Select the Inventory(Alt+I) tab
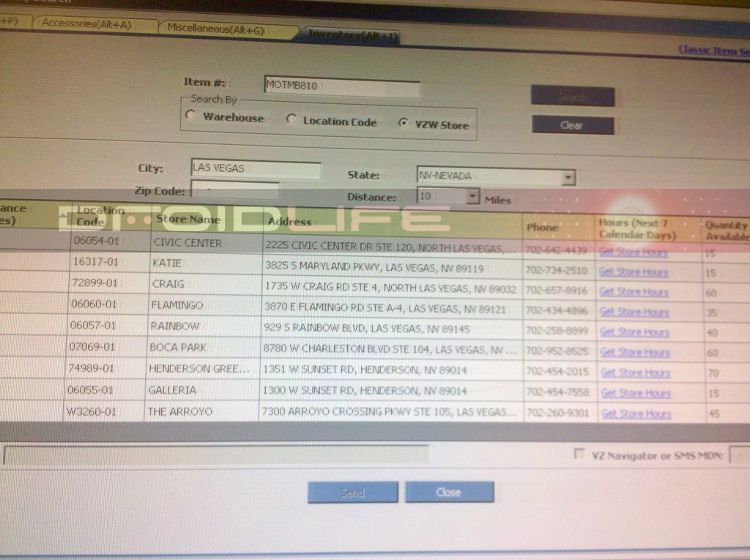 (352, 35)
